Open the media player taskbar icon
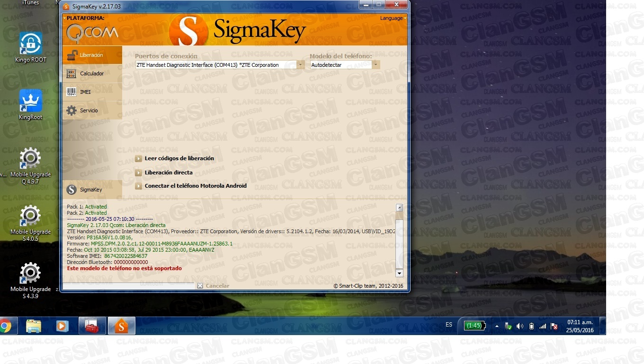 point(62,326)
